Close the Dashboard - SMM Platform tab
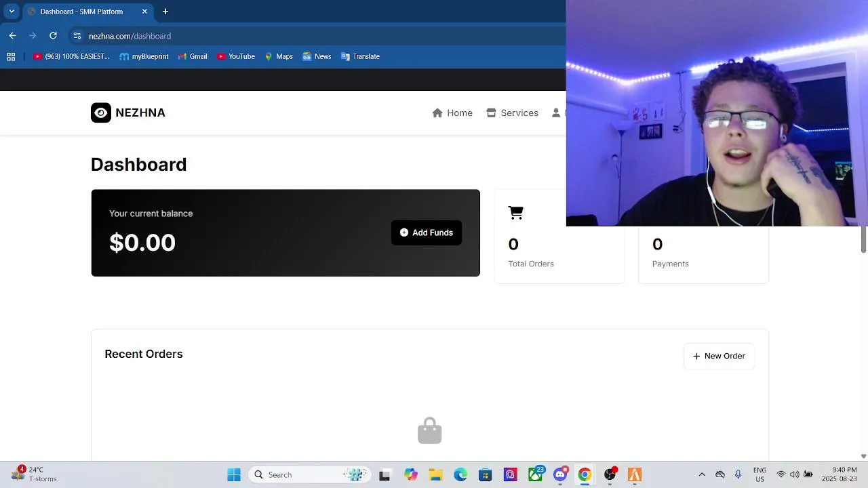The image size is (868, 488). [x=144, y=12]
